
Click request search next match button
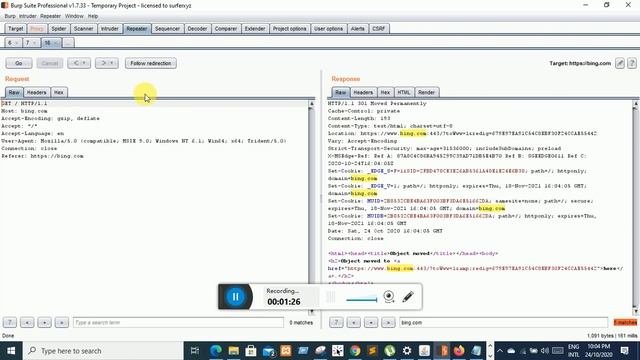pos(62,322)
